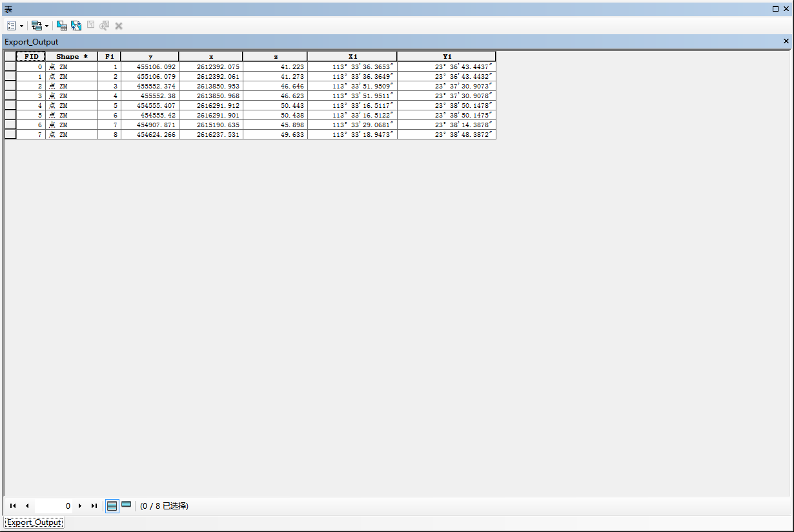794x532 pixels.
Task: Click cell value 2616237.531
Action: [211, 134]
